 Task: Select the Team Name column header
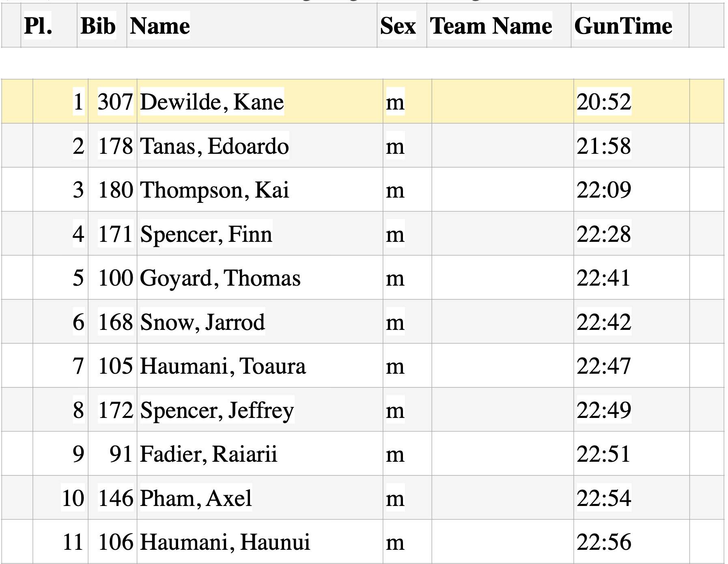pos(491,26)
